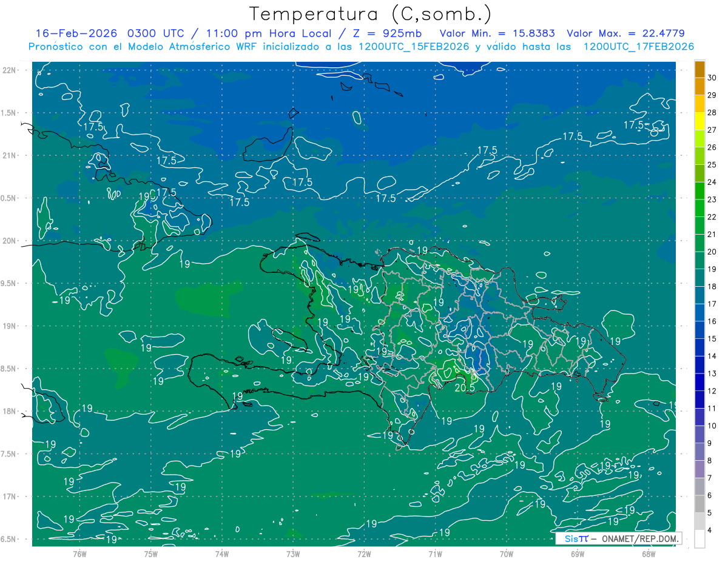728x562 pixels.
Task: Click the ONAMET/REP.DOM. credit label
Action: click(641, 538)
